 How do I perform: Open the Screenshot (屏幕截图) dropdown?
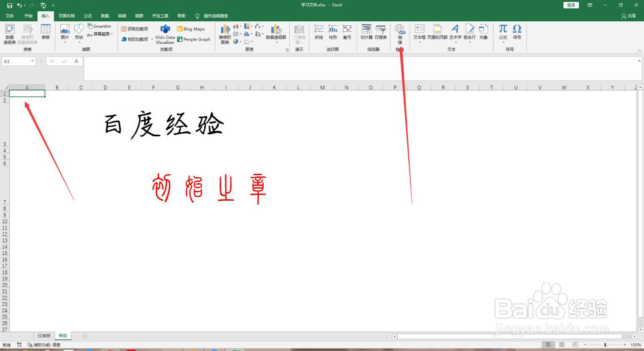click(x=100, y=34)
